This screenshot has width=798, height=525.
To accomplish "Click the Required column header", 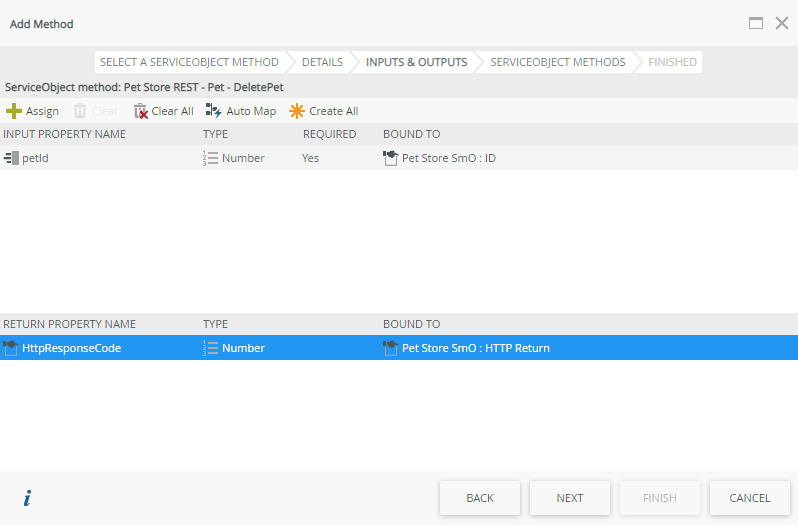I will click(329, 134).
